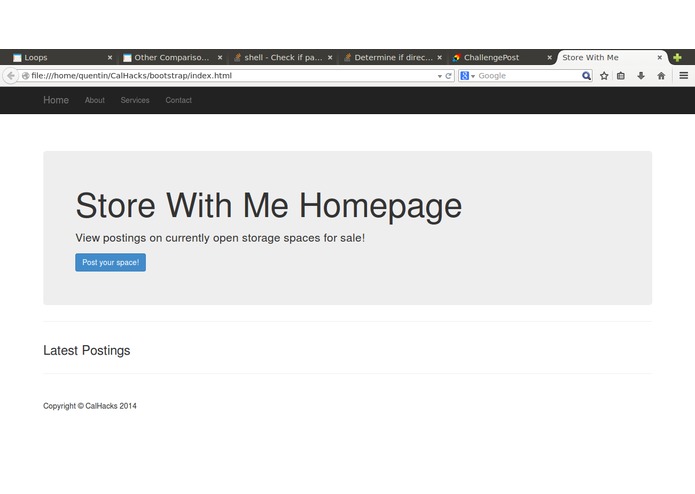Screen dimensions: 695x494
Task: Close the Other Compariso... tab
Action: tap(220, 58)
